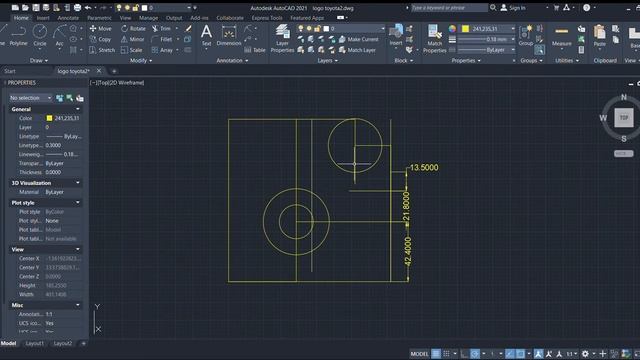Open the Annotate ribbon tab
The width and height of the screenshot is (640, 360).
68,18
